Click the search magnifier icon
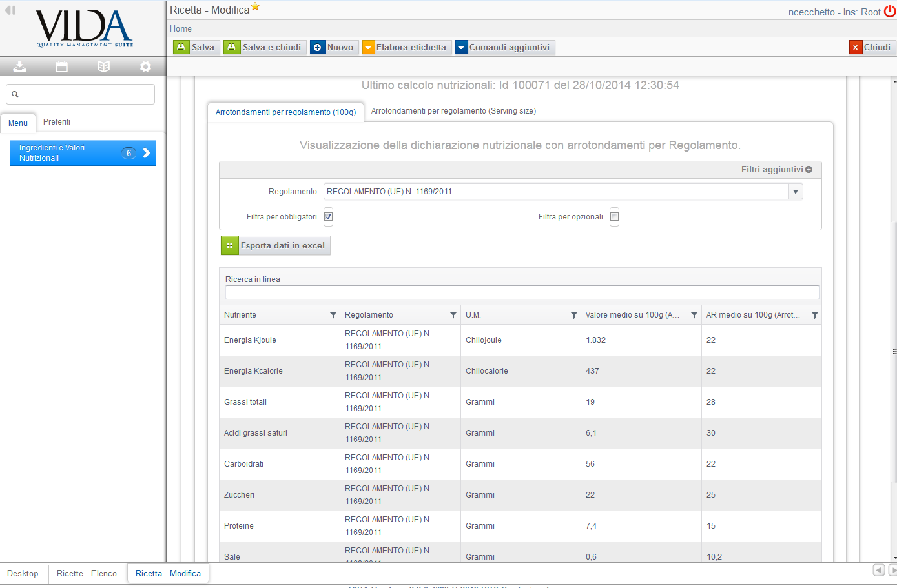The image size is (897, 588). (x=15, y=94)
